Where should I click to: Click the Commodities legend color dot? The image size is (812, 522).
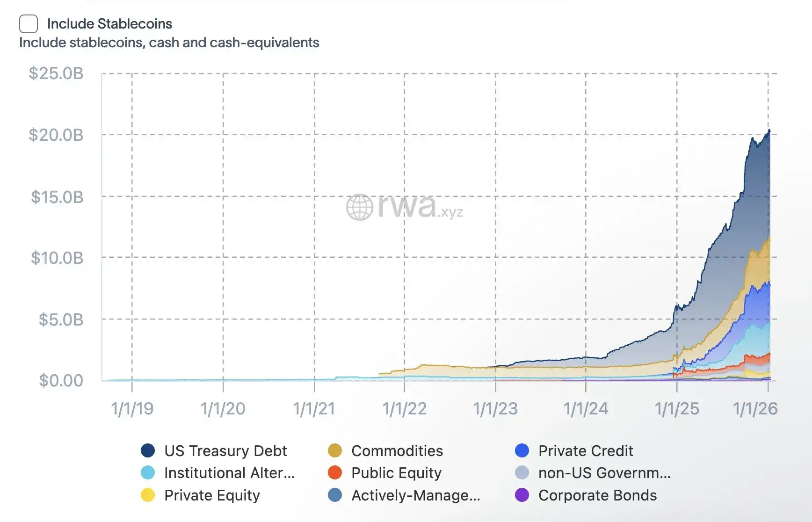click(x=335, y=450)
